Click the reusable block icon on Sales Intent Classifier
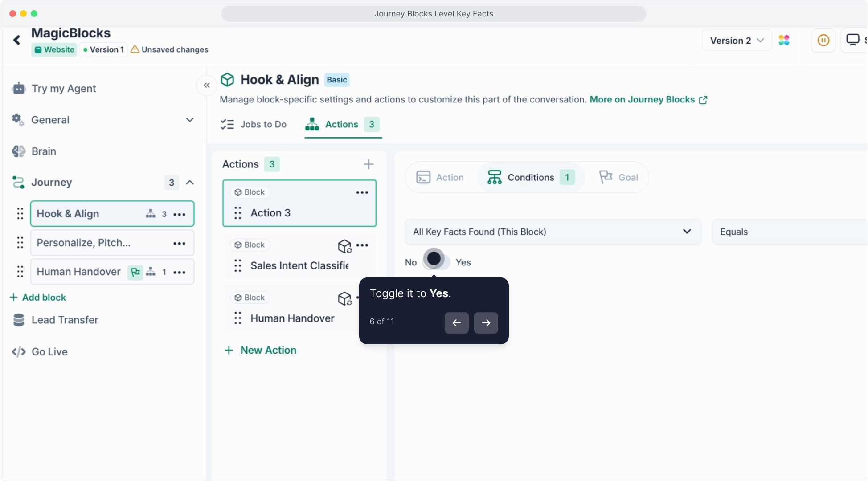The width and height of the screenshot is (868, 481). pyautogui.click(x=344, y=245)
